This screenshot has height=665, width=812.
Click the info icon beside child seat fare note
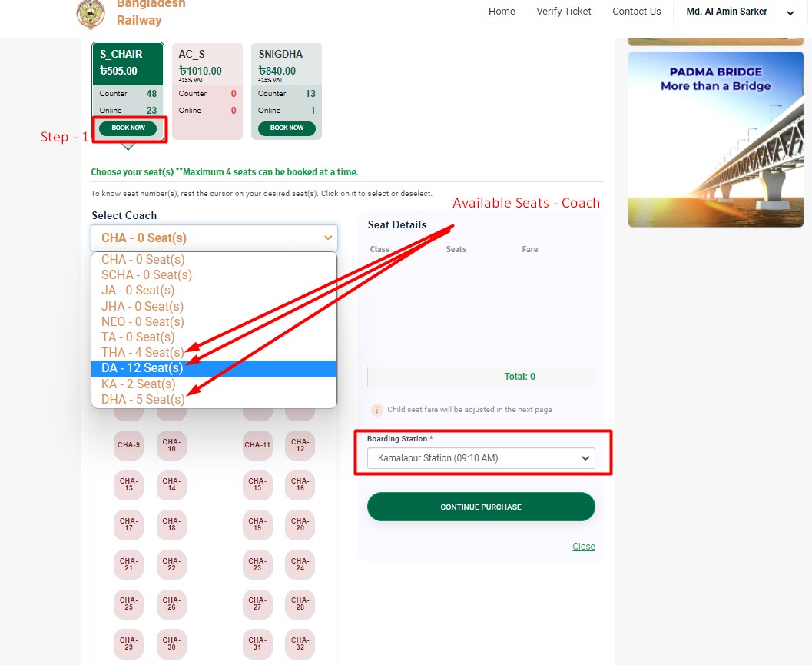376,410
